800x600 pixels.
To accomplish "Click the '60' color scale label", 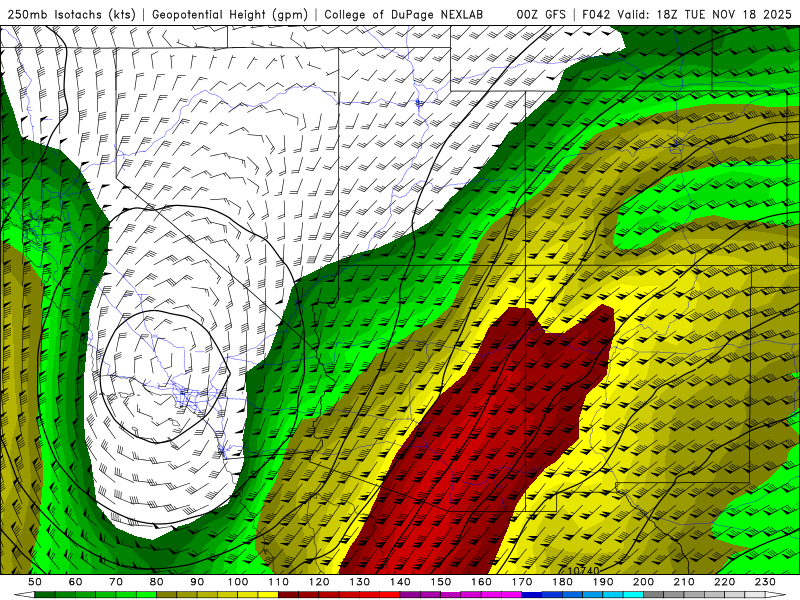I will click(75, 582).
